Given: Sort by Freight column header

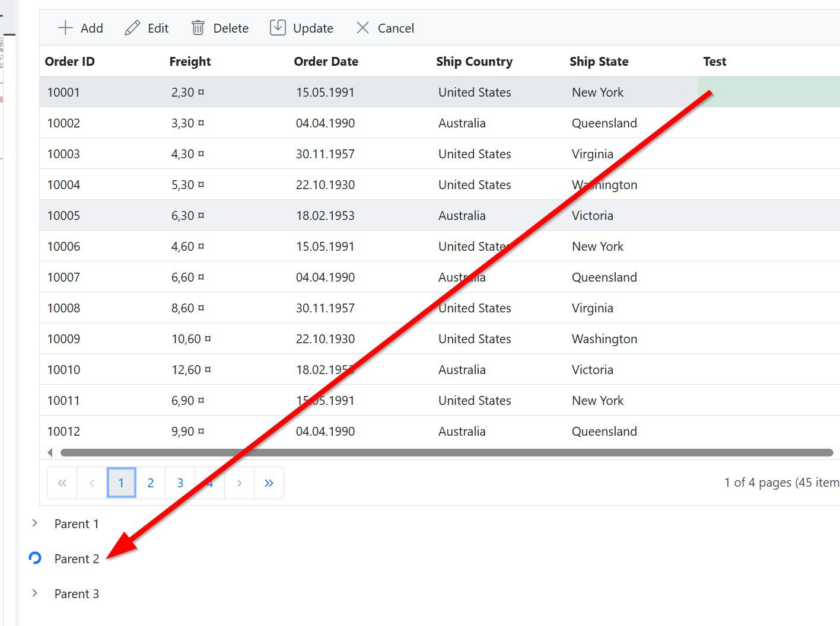Looking at the screenshot, I should tap(190, 62).
